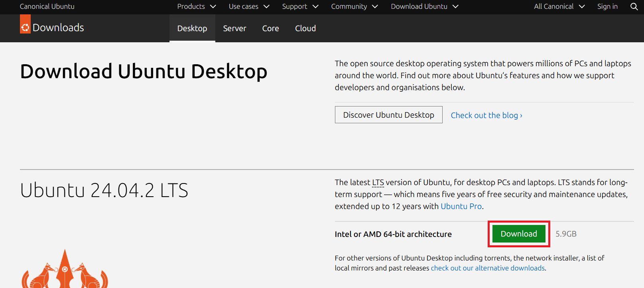Viewport: 644px width, 288px height.
Task: Go to the Downloads home title
Action: click(58, 28)
